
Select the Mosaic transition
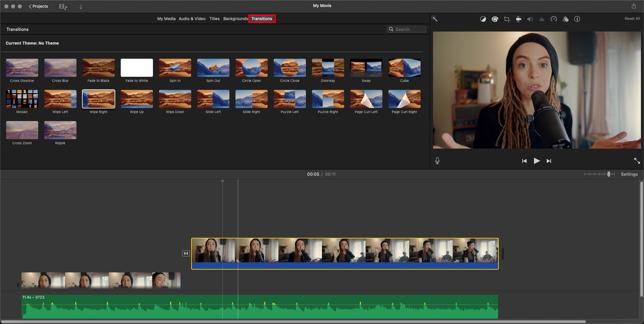click(22, 99)
